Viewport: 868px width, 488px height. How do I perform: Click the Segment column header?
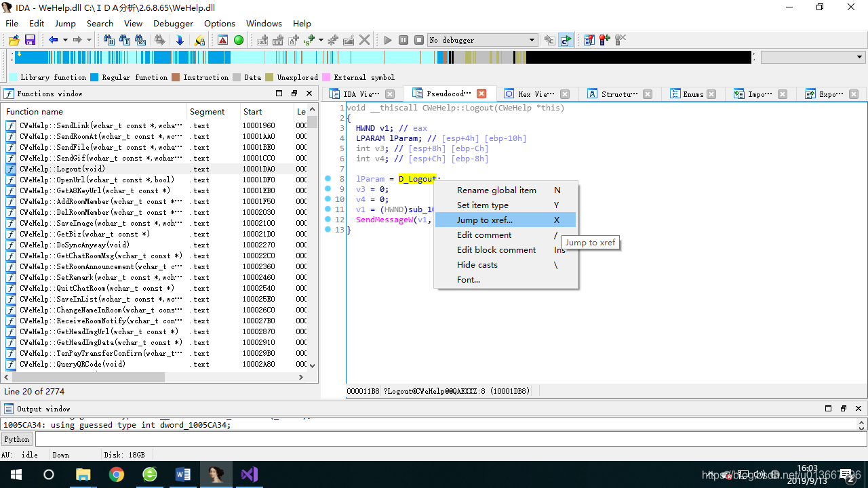(214, 111)
